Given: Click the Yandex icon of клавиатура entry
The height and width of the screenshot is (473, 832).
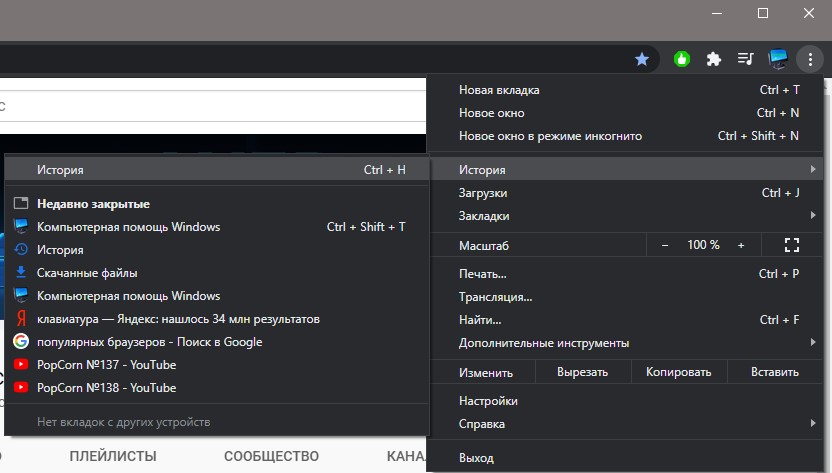Looking at the screenshot, I should [x=21, y=319].
